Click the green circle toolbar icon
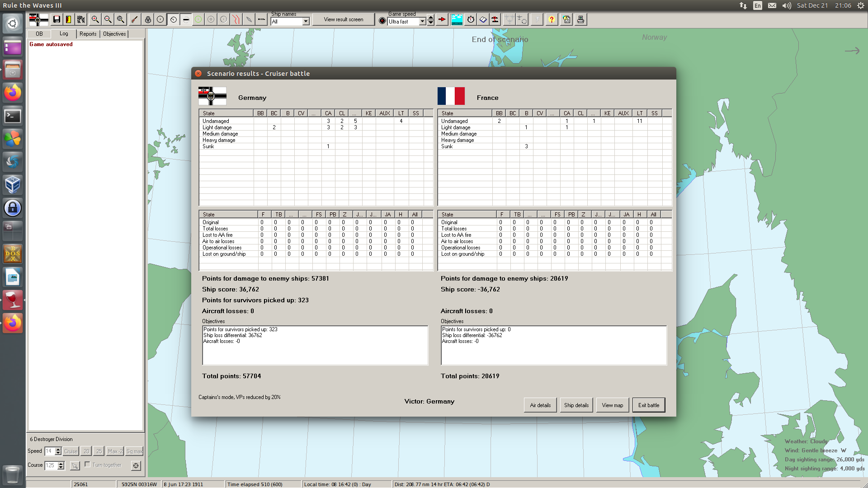868x488 pixels. [x=198, y=19]
